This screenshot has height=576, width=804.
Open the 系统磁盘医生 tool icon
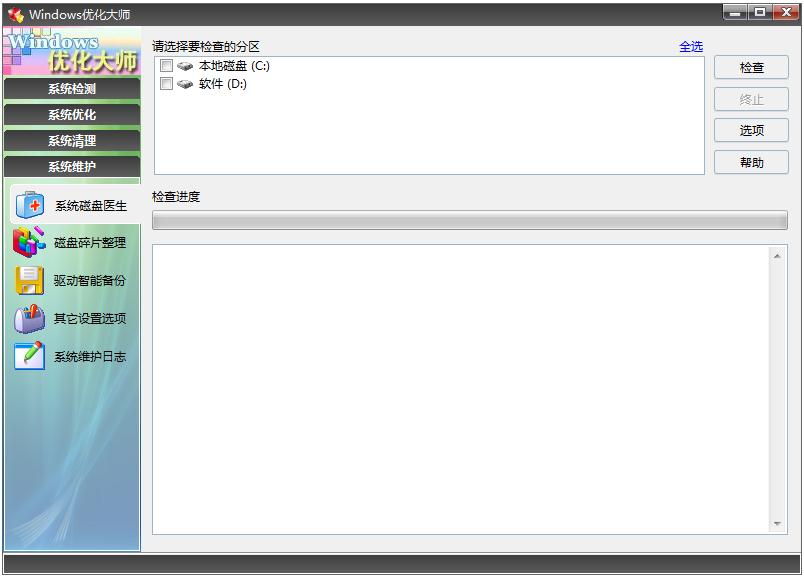point(29,205)
